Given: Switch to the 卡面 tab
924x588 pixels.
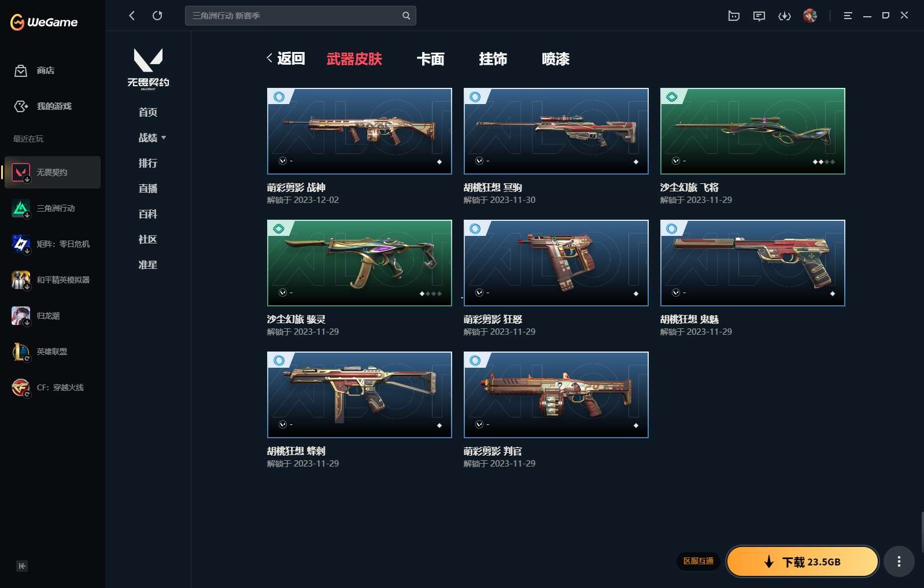Looking at the screenshot, I should pos(430,59).
